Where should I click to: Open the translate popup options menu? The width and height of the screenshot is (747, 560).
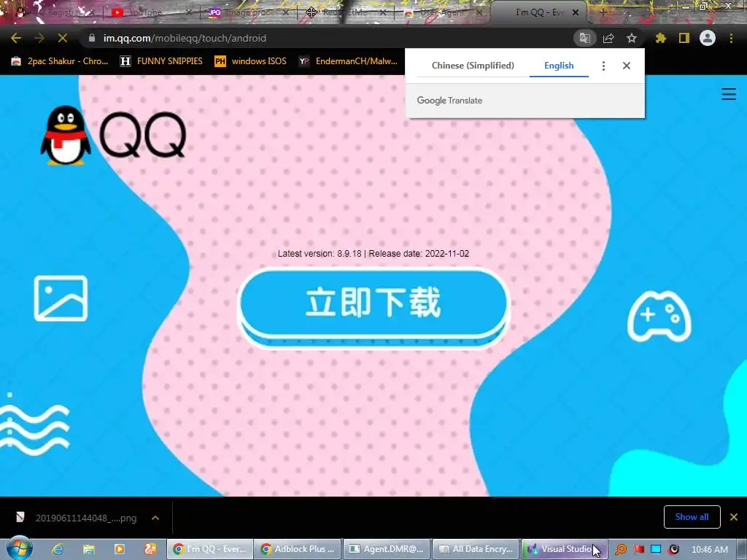(603, 66)
